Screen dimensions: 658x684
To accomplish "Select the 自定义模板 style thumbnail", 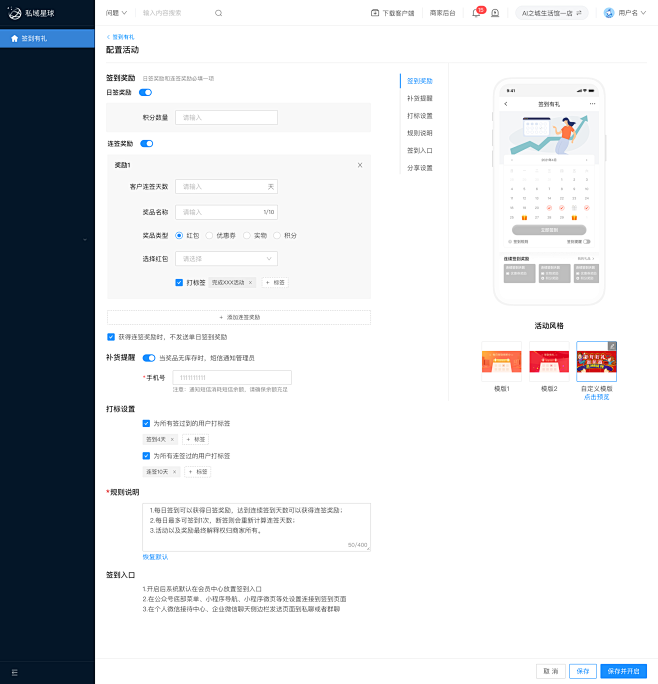I will (x=596, y=362).
